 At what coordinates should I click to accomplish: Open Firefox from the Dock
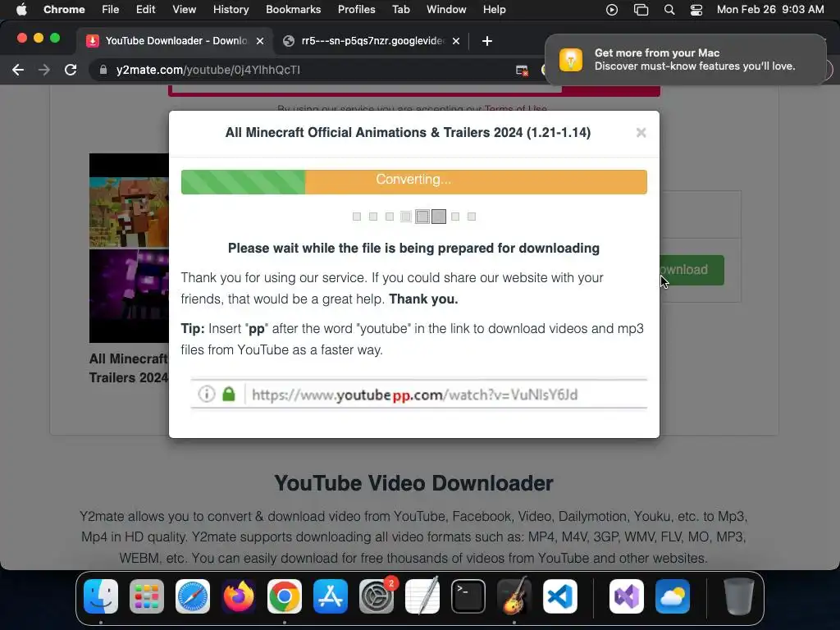click(239, 596)
